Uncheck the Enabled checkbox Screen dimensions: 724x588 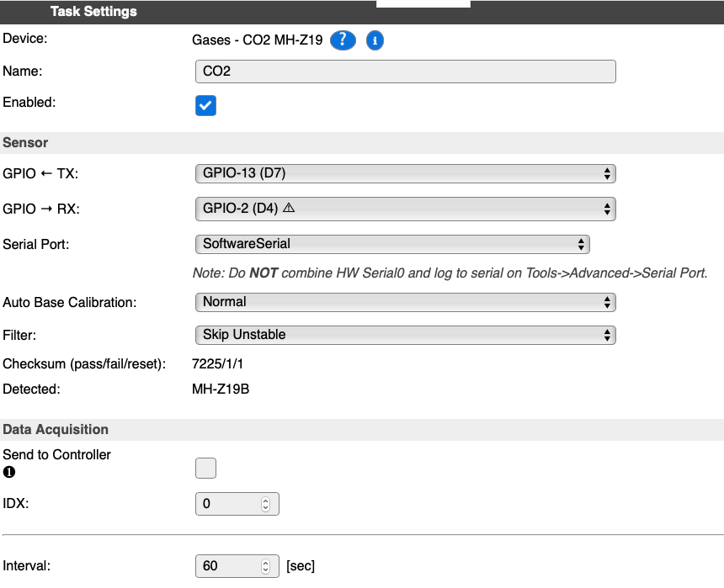coord(205,106)
